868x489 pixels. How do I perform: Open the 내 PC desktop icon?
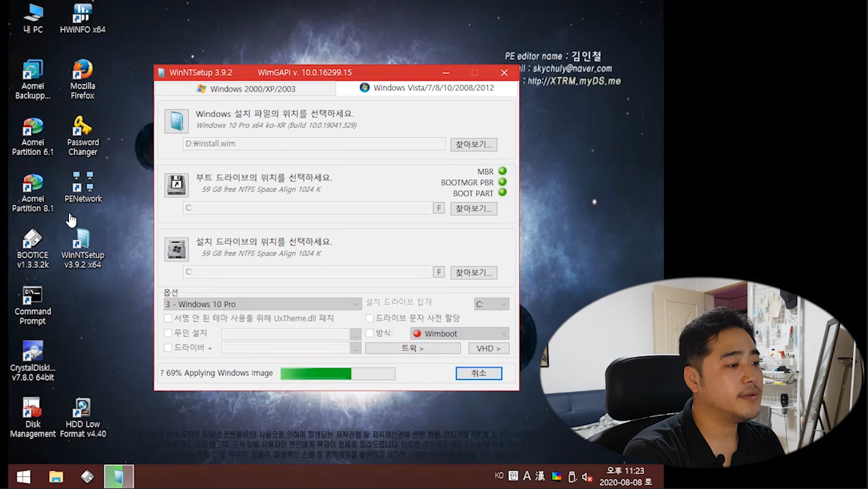pos(33,18)
